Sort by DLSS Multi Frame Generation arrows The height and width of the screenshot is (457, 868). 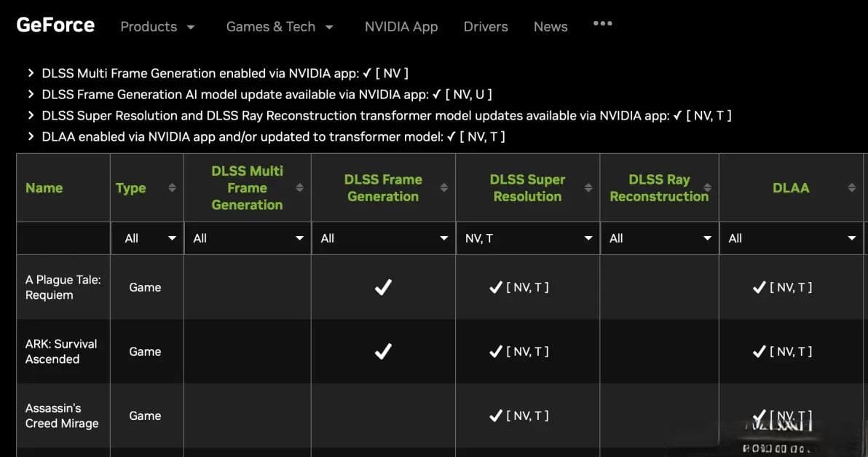pos(299,188)
